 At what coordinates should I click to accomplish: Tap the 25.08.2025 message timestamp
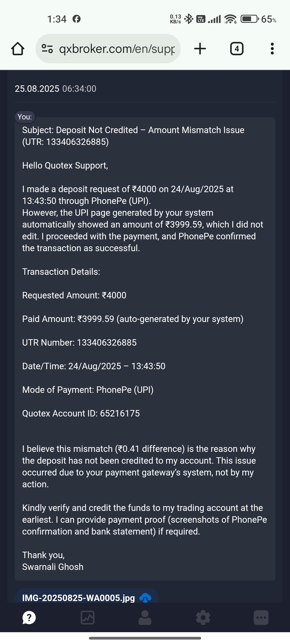(x=55, y=89)
